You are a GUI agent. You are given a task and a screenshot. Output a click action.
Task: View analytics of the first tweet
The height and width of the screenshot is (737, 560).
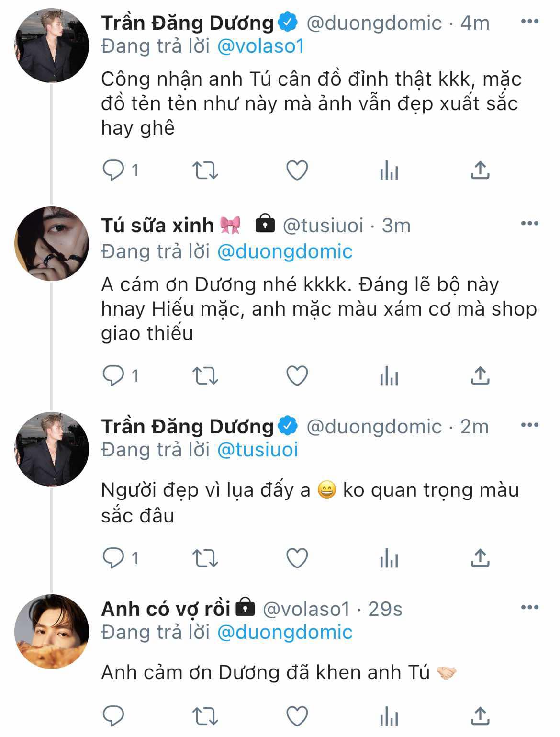point(389,170)
